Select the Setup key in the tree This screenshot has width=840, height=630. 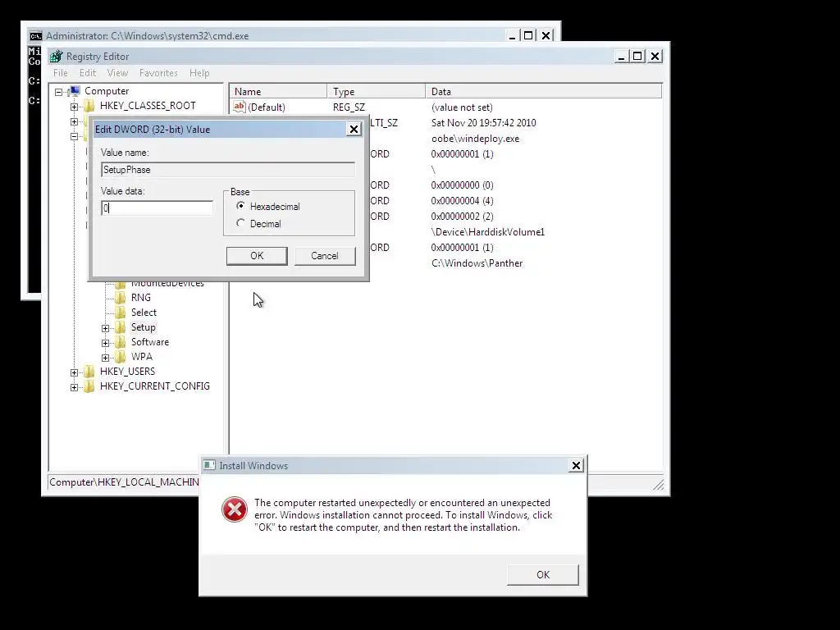143,327
